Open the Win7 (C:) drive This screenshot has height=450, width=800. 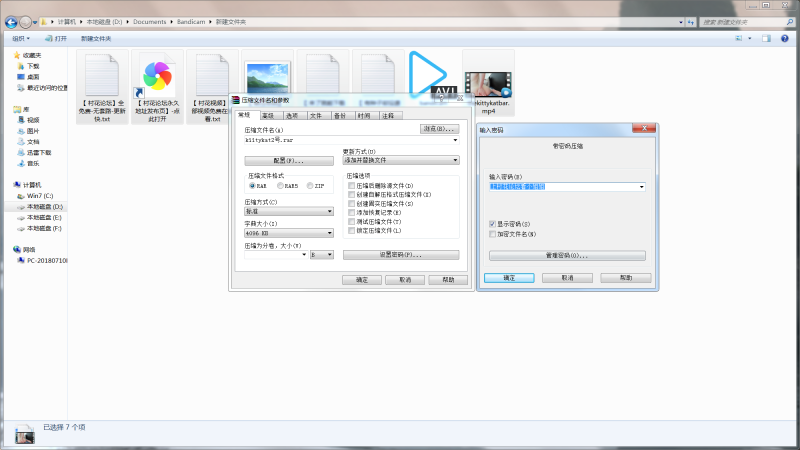35,196
